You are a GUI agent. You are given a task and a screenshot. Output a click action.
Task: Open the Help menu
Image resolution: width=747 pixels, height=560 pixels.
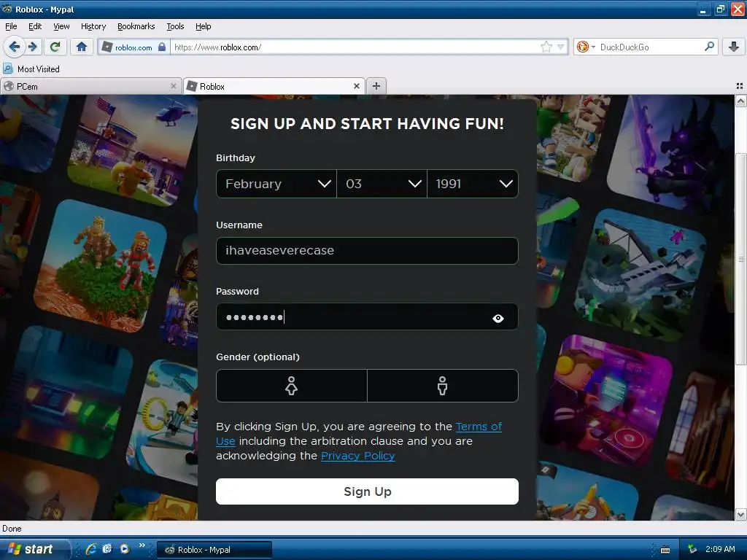coord(204,26)
